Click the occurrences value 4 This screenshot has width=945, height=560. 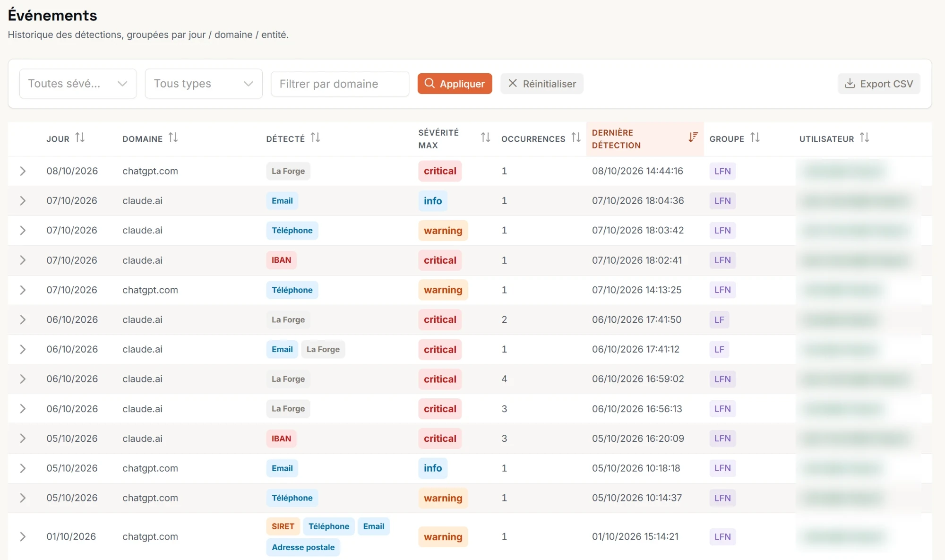click(x=504, y=379)
